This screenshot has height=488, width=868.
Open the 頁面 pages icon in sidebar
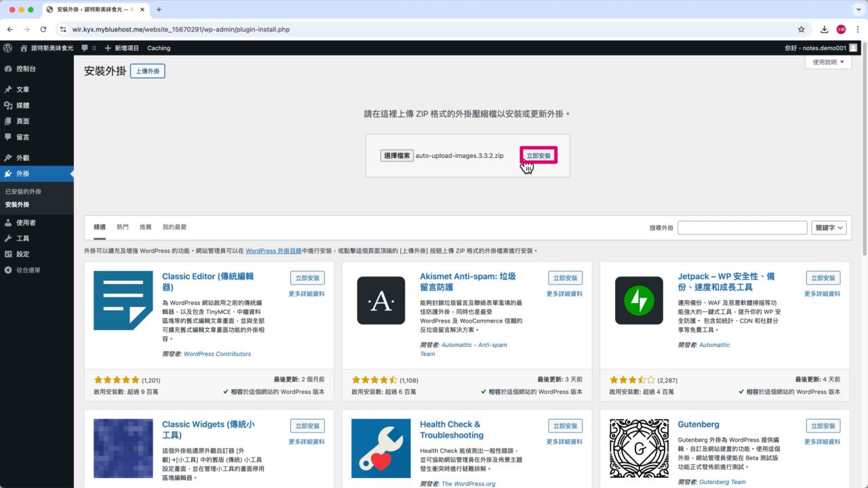click(8, 121)
